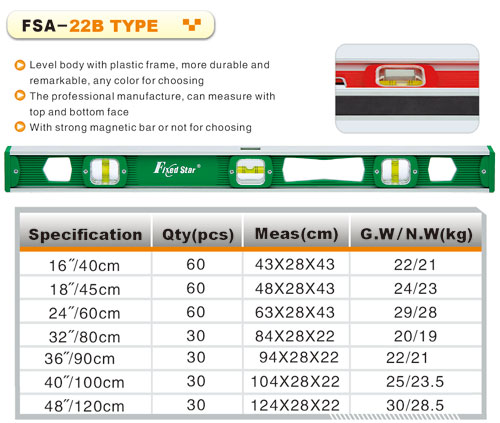
Task: Click the Meas(cm) column header
Action: click(x=296, y=234)
